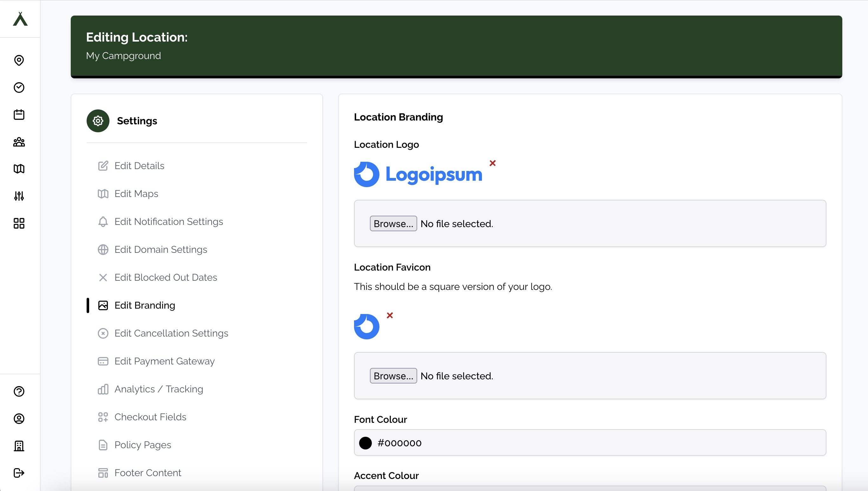Open the bookings check icon in sidebar
Screen dimensions: 868x491
click(x=19, y=88)
